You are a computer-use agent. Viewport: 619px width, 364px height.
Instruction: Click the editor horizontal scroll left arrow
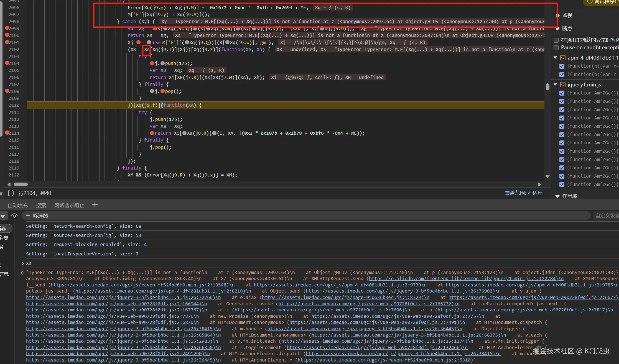coord(9,184)
